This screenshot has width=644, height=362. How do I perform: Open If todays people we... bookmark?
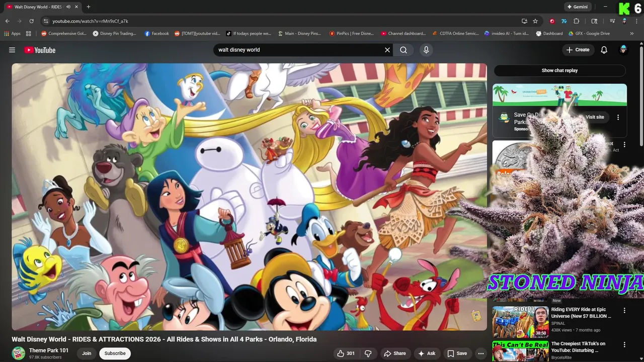coord(249,34)
